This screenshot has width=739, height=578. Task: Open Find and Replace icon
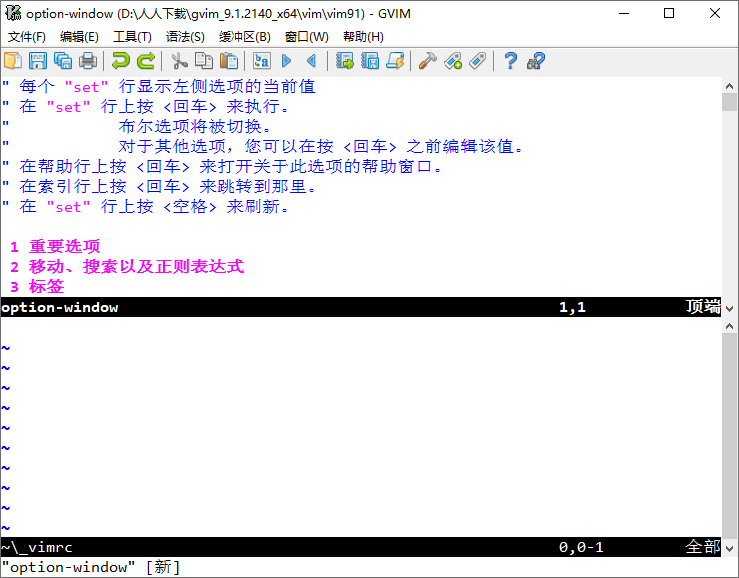click(262, 61)
